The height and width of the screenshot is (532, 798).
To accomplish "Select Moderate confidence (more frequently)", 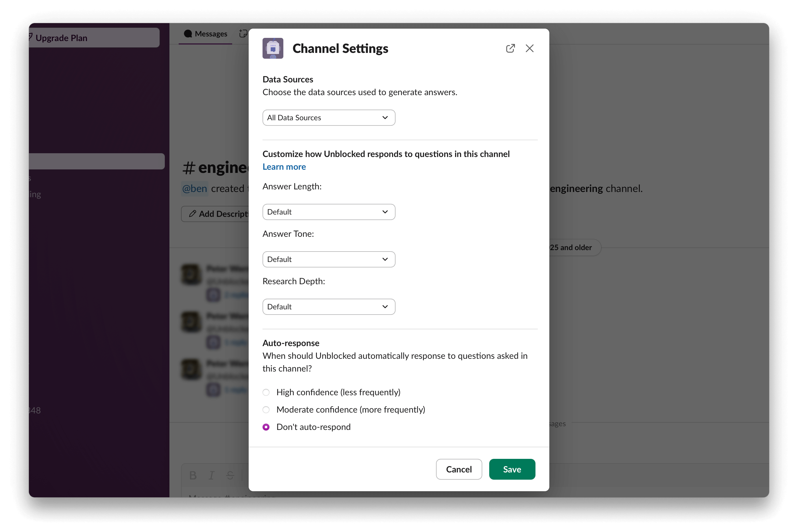I will [x=266, y=410].
